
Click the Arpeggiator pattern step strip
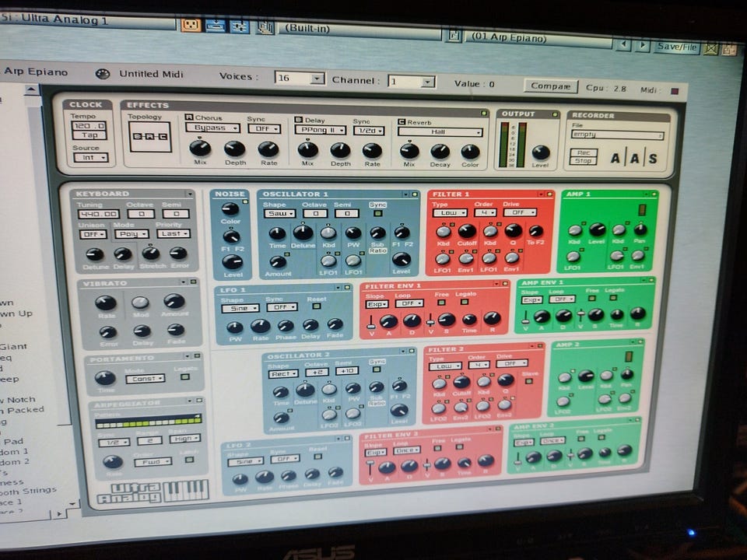(x=148, y=421)
